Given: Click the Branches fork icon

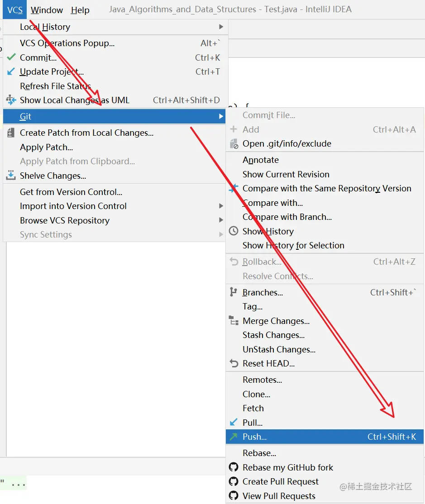Looking at the screenshot, I should pyautogui.click(x=234, y=292).
